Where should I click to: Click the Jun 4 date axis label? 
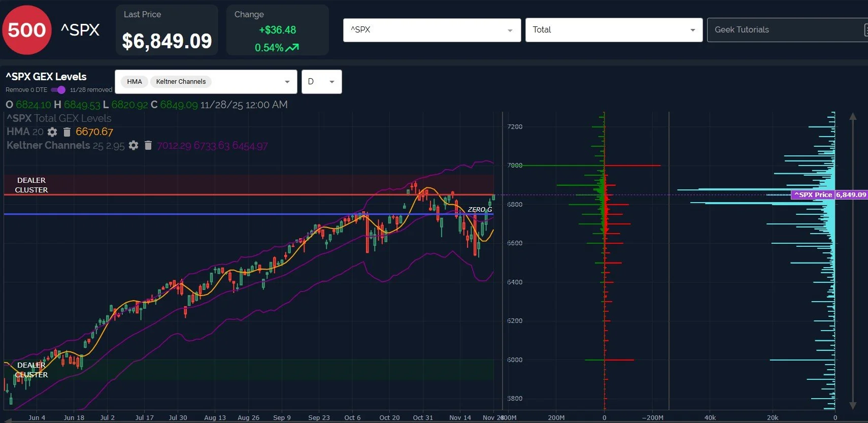37,417
